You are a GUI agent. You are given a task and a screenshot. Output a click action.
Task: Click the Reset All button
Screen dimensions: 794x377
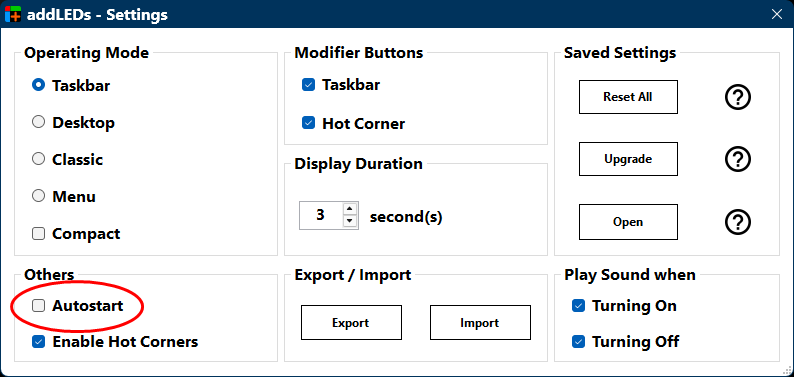point(628,97)
